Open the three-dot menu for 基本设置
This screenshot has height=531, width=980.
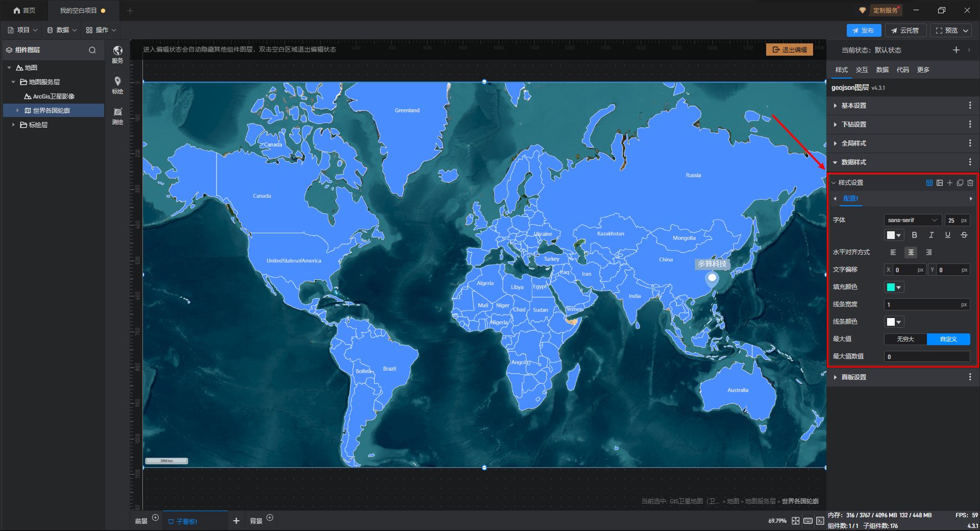pos(970,105)
